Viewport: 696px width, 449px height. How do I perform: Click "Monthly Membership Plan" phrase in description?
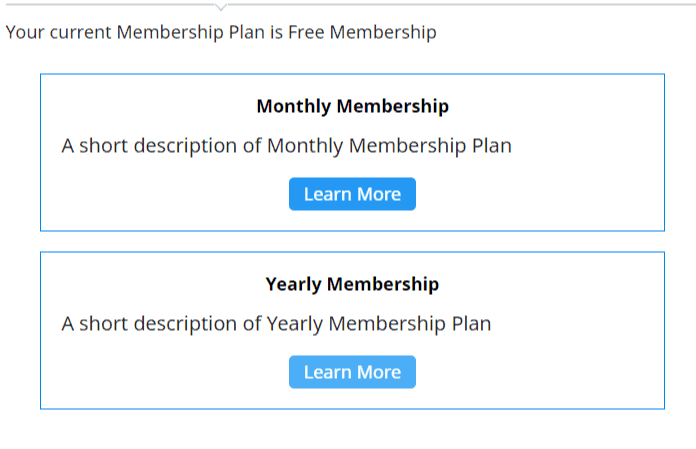pos(389,146)
